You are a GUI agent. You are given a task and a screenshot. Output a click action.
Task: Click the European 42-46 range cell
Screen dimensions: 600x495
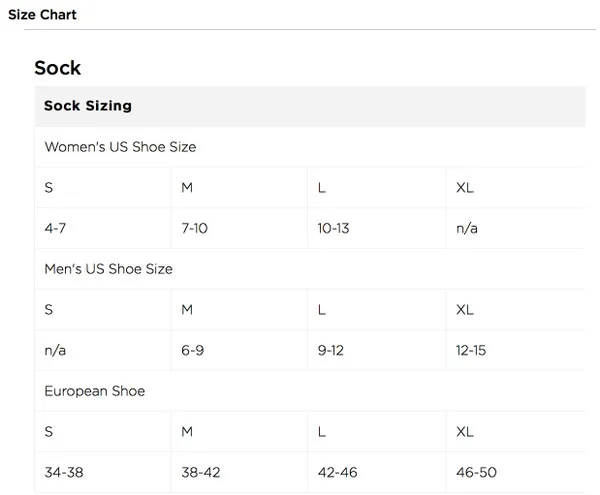coord(377,472)
